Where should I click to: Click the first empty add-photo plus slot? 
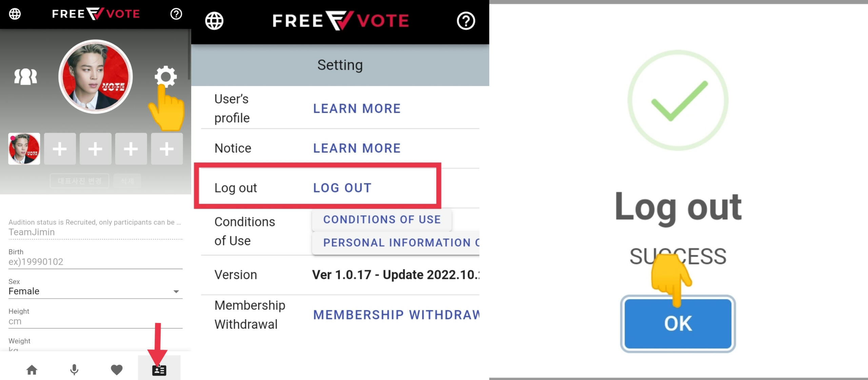(x=60, y=149)
